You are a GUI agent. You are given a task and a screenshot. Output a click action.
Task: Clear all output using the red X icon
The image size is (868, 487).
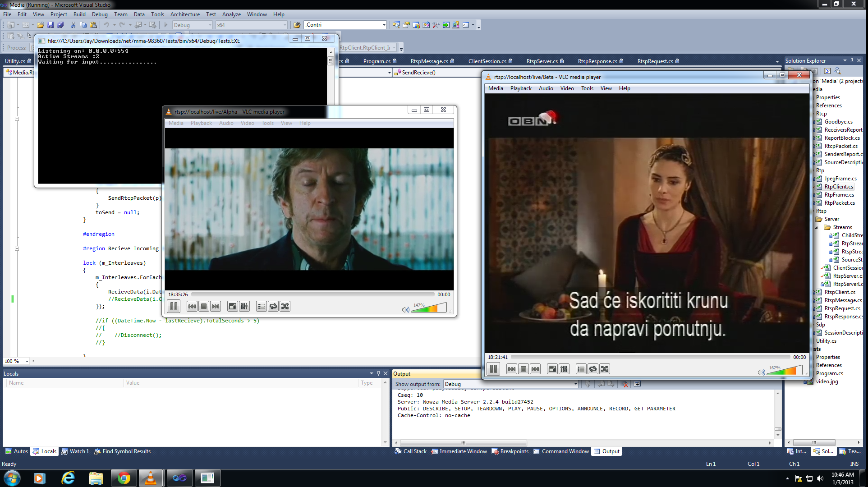(x=625, y=384)
